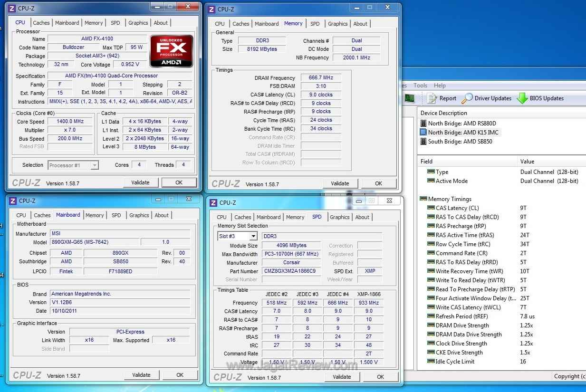Click the Device Description column header

tap(501, 113)
